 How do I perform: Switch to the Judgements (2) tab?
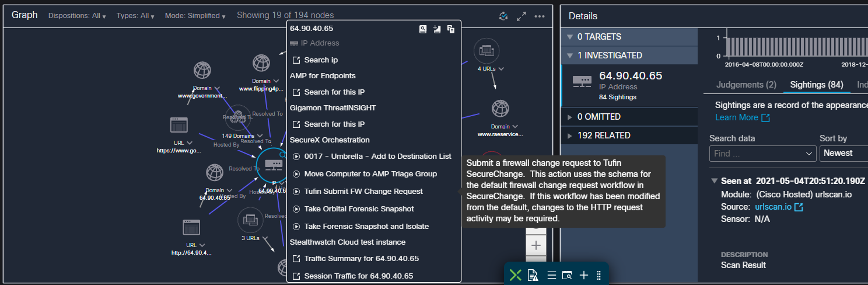tap(746, 85)
